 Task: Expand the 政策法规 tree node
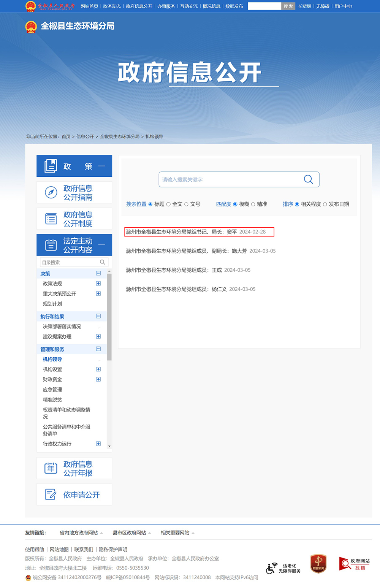[98, 284]
